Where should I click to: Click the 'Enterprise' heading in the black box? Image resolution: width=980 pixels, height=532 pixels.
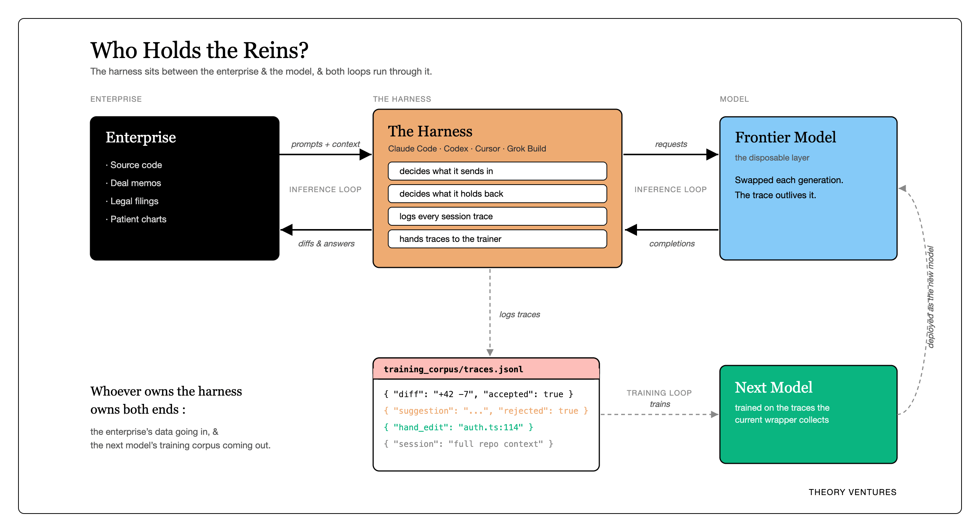[141, 137]
